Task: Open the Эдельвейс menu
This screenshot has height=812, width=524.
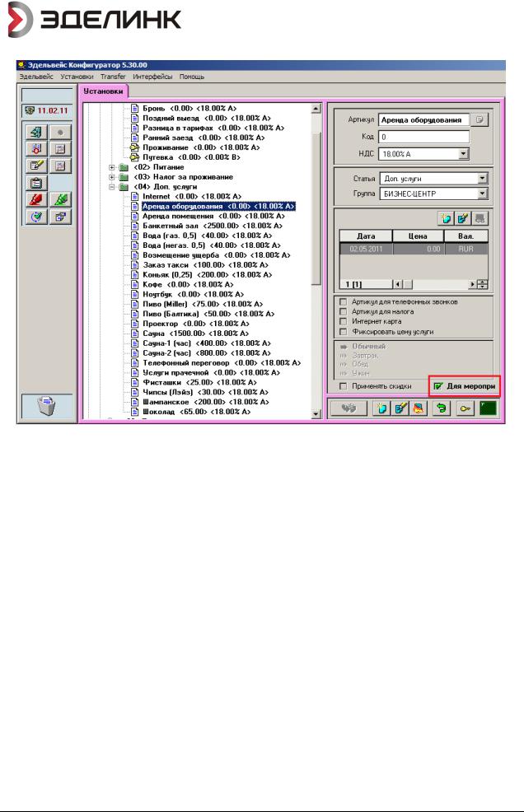Action: click(36, 77)
